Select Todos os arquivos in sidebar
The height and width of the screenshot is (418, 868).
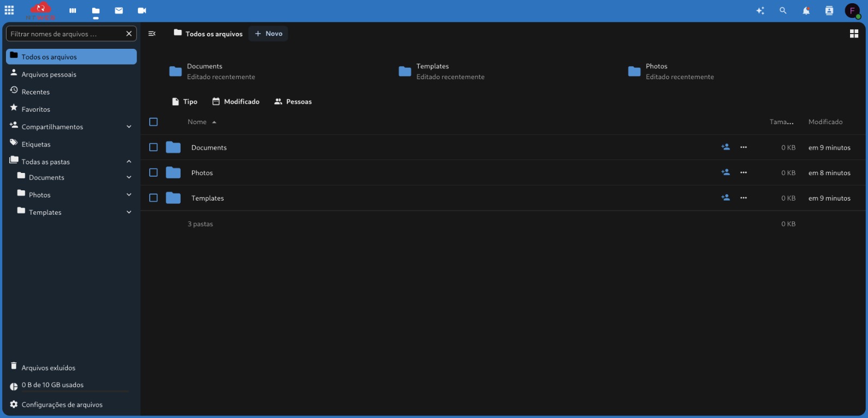71,56
